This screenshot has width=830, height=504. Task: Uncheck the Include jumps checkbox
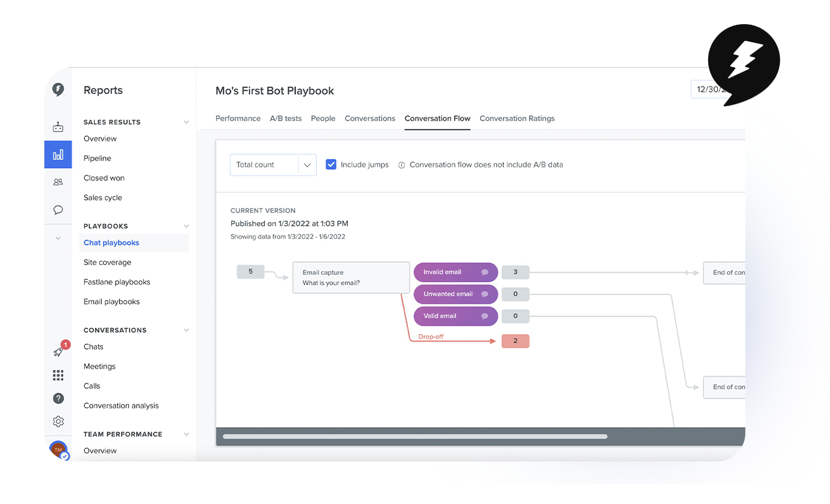point(331,165)
